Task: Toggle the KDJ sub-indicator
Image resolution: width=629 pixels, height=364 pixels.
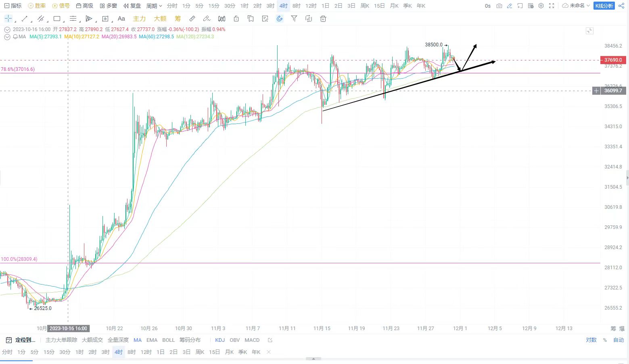Action: click(220, 340)
